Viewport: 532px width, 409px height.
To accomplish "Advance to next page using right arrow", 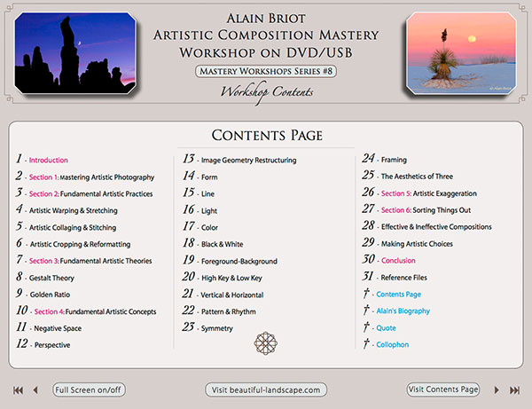I will tap(497, 389).
